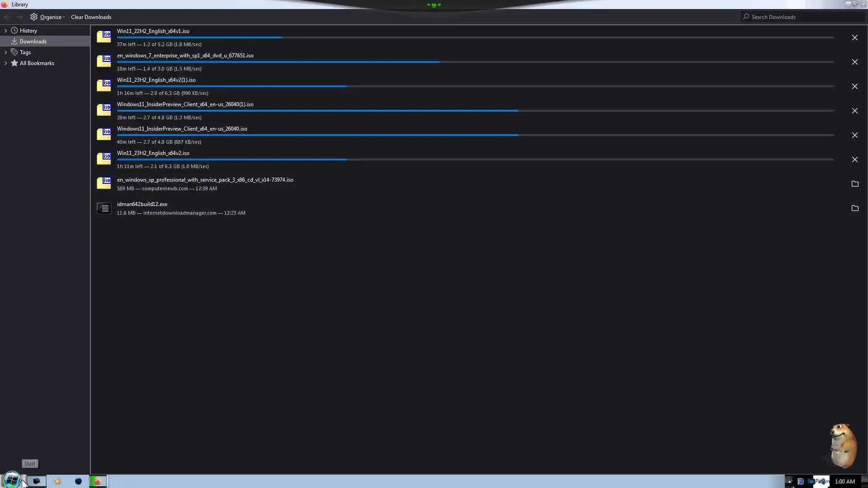The width and height of the screenshot is (868, 488).
Task: Cancel the Win11_22H2_English_x64v1.iso download
Action: 854,38
